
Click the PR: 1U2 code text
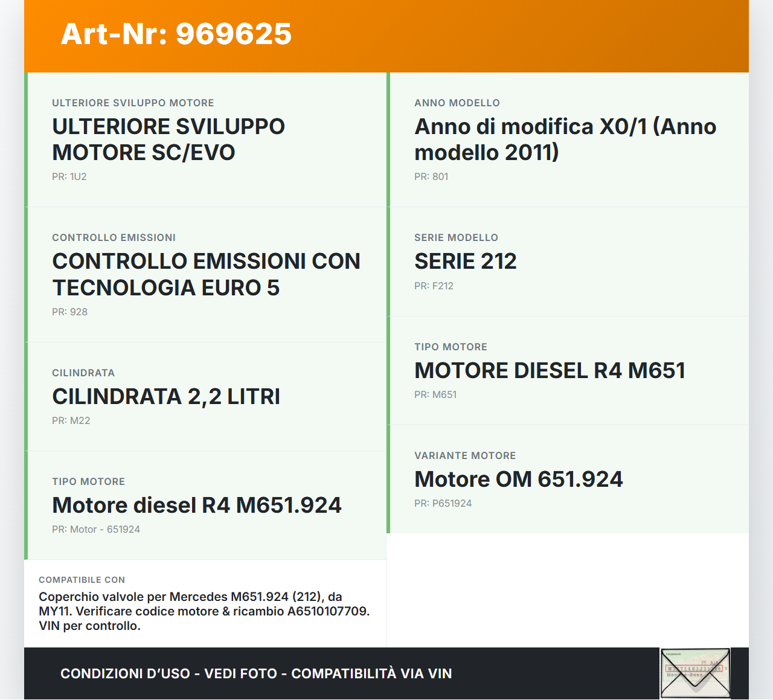(x=69, y=177)
